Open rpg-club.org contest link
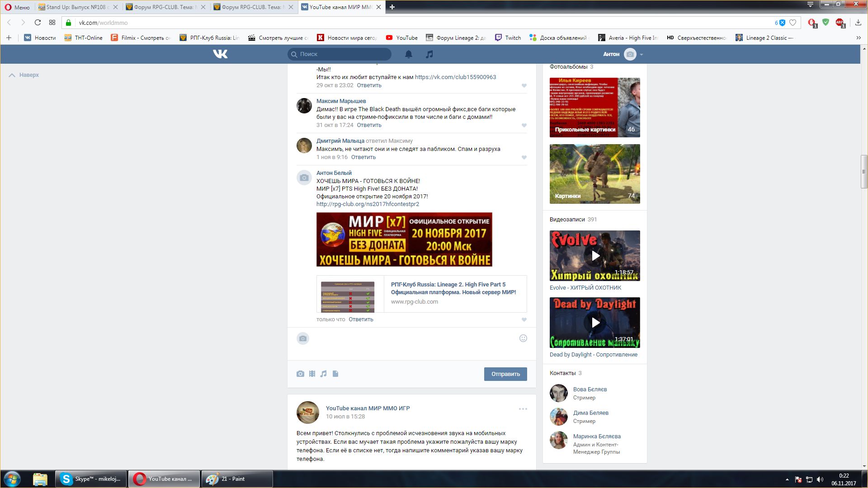 tap(368, 204)
